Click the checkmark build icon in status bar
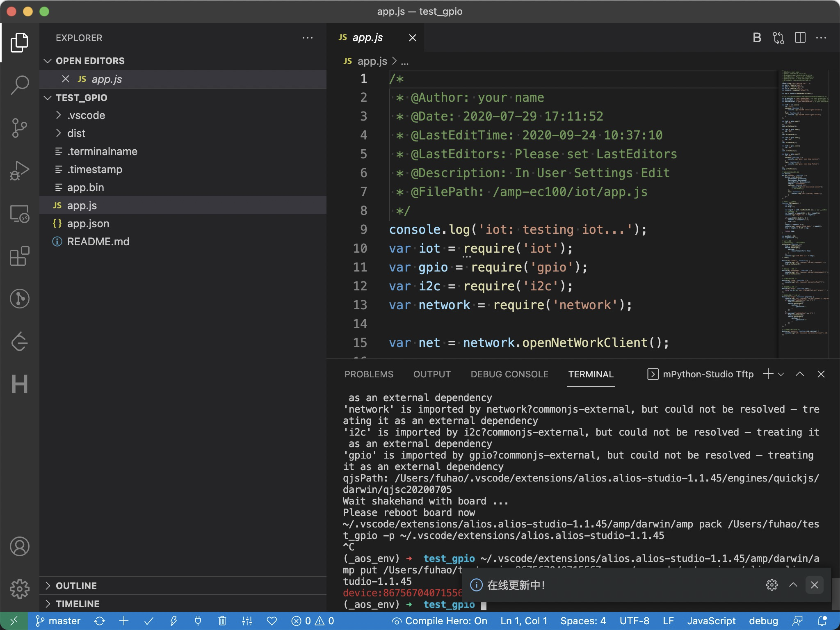This screenshot has height=630, width=840. pos(148,621)
